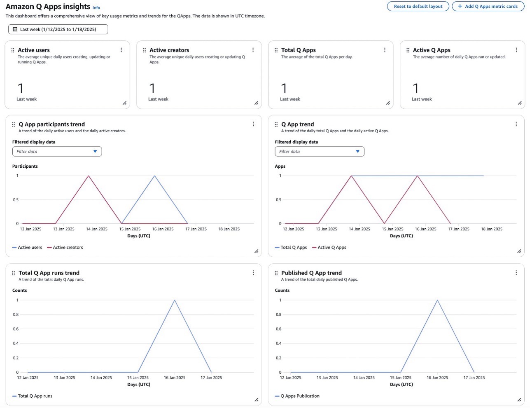Screen dimensions: 532x408
Task: Grab Total Q App runs trend drag handle
Action: point(14,273)
